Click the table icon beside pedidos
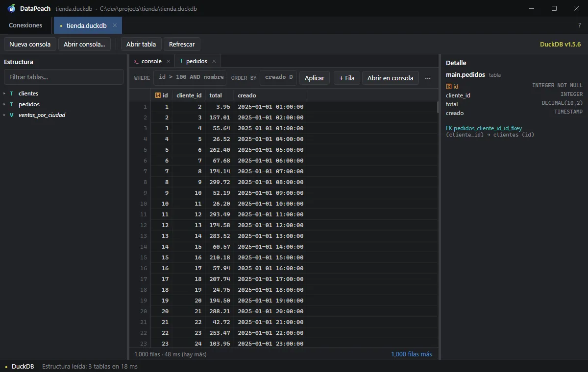The height and width of the screenshot is (372, 588). click(11, 104)
